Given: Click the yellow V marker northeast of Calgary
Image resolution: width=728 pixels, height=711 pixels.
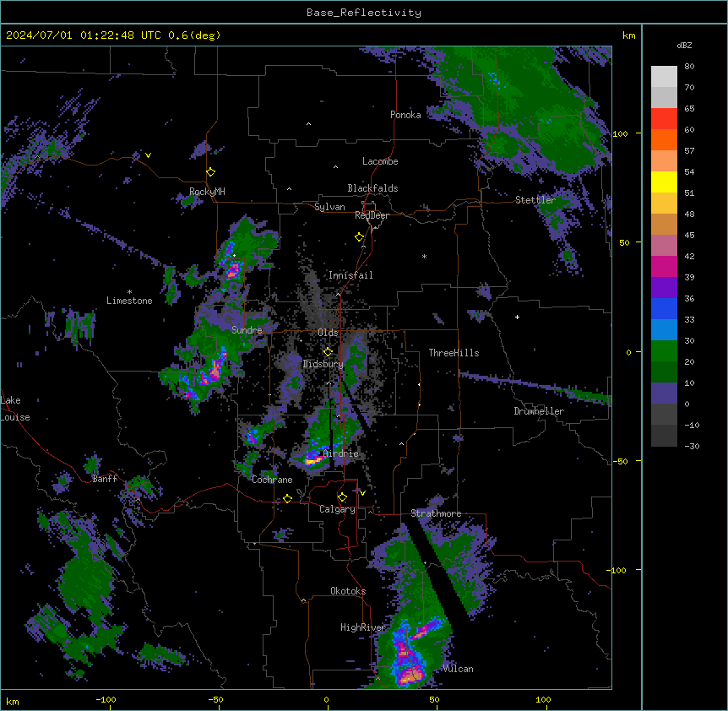Looking at the screenshot, I should click(362, 493).
